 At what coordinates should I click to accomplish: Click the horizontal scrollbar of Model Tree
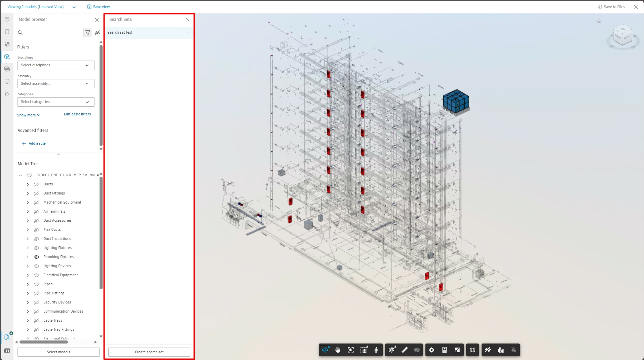(x=44, y=342)
